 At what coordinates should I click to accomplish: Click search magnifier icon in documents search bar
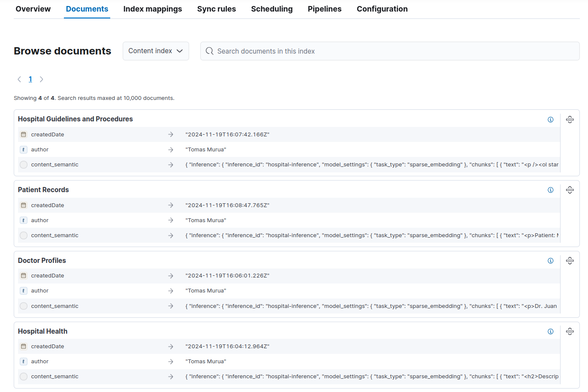[x=209, y=51]
